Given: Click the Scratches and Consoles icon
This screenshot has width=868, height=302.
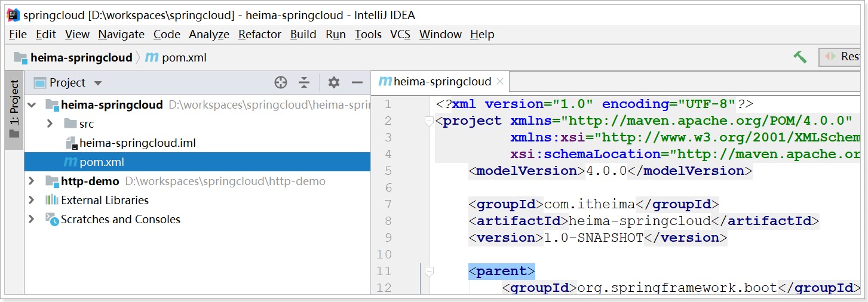Looking at the screenshot, I should pos(52,219).
